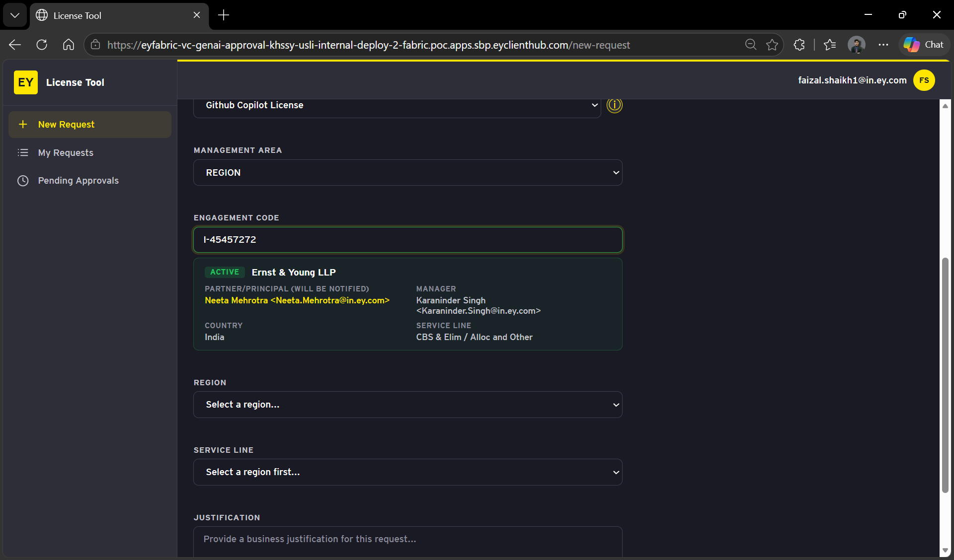Image resolution: width=954 pixels, height=560 pixels.
Task: Open Copilot Chat
Action: click(x=924, y=45)
